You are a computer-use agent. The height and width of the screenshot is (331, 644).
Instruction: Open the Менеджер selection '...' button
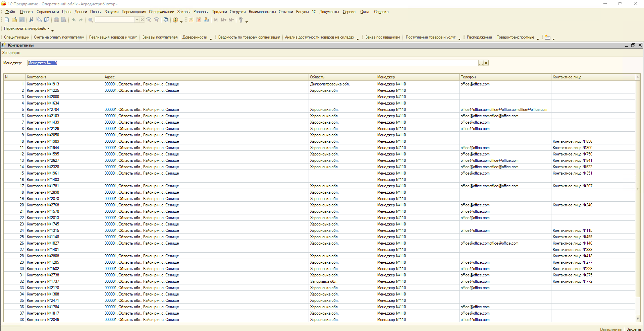pyautogui.click(x=481, y=63)
